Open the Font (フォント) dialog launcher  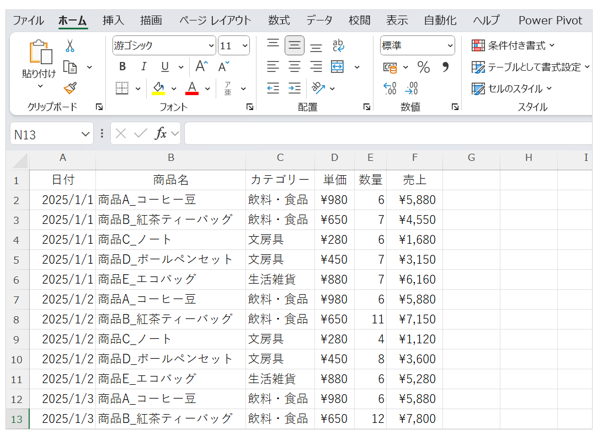tap(250, 107)
